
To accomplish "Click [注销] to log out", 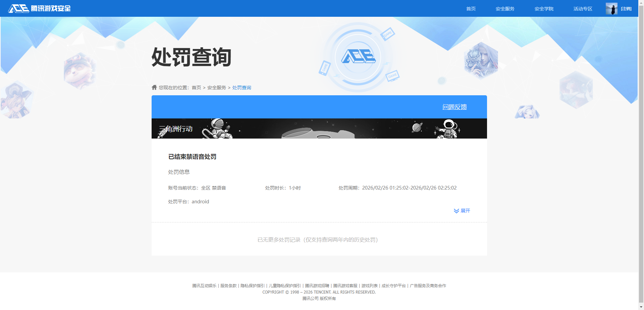I will point(626,9).
